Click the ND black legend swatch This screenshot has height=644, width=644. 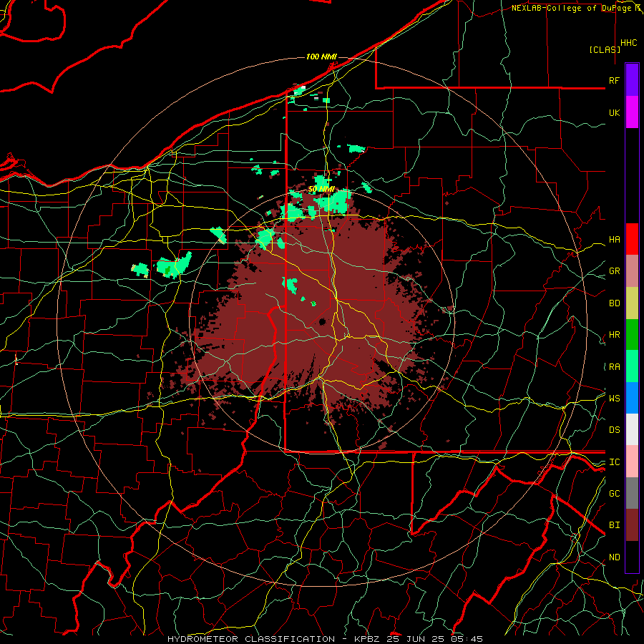(632, 557)
